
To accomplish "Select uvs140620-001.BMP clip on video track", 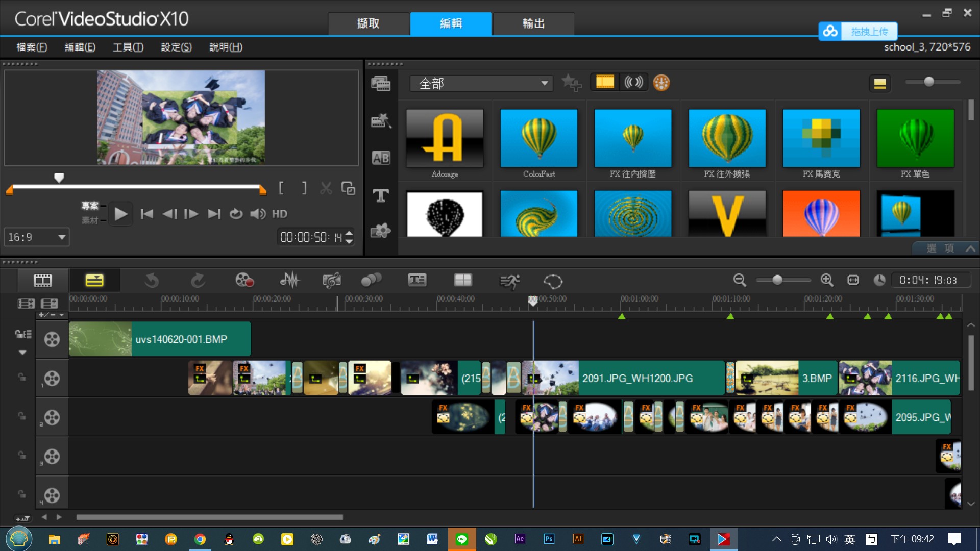I will point(160,339).
